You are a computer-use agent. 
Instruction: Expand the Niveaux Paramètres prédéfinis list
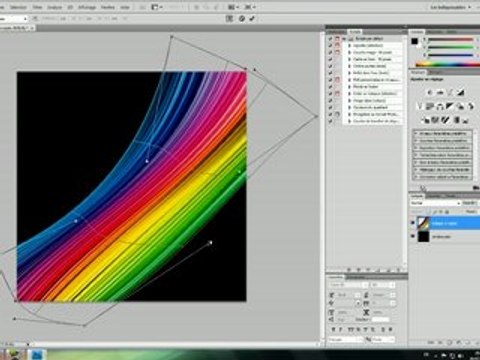416,133
